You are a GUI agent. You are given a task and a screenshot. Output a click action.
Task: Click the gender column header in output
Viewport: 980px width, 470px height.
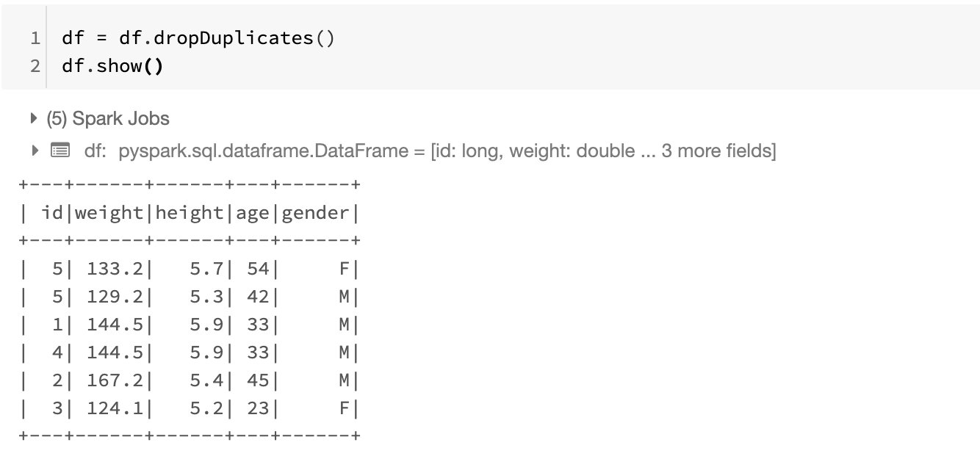click(315, 213)
